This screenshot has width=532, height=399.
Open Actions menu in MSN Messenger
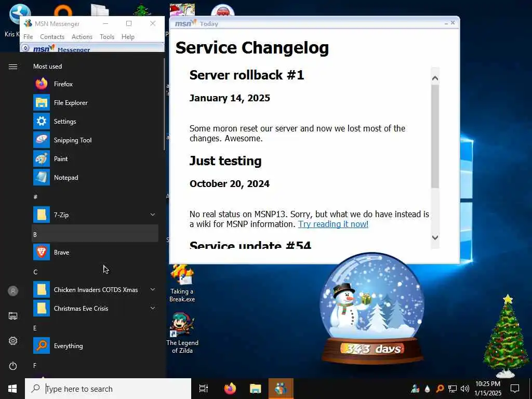pyautogui.click(x=82, y=37)
